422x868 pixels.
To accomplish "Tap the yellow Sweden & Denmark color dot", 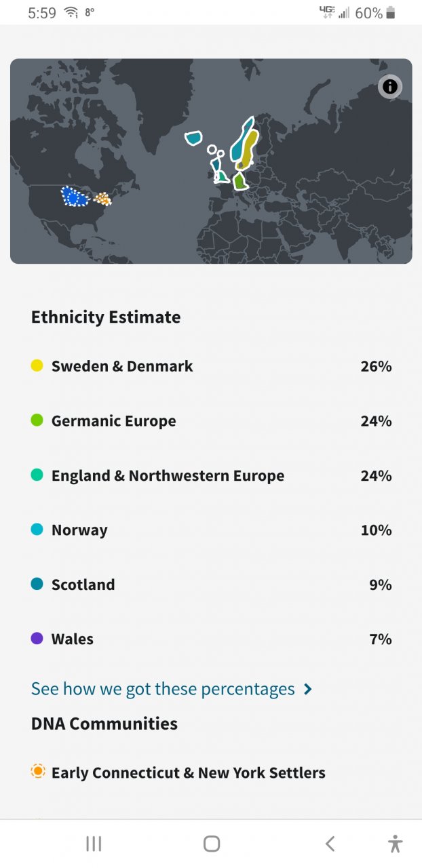I will click(37, 366).
